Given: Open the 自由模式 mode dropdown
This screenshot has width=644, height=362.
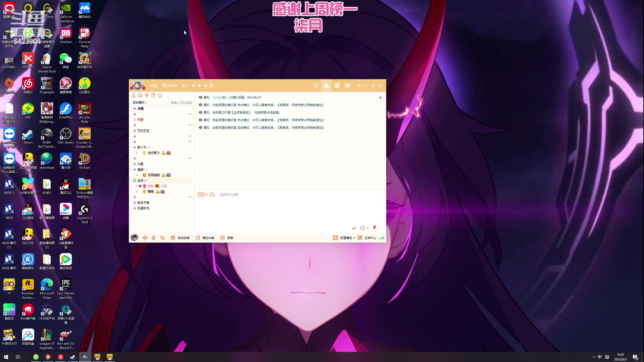Looking at the screenshot, I should click(x=140, y=103).
